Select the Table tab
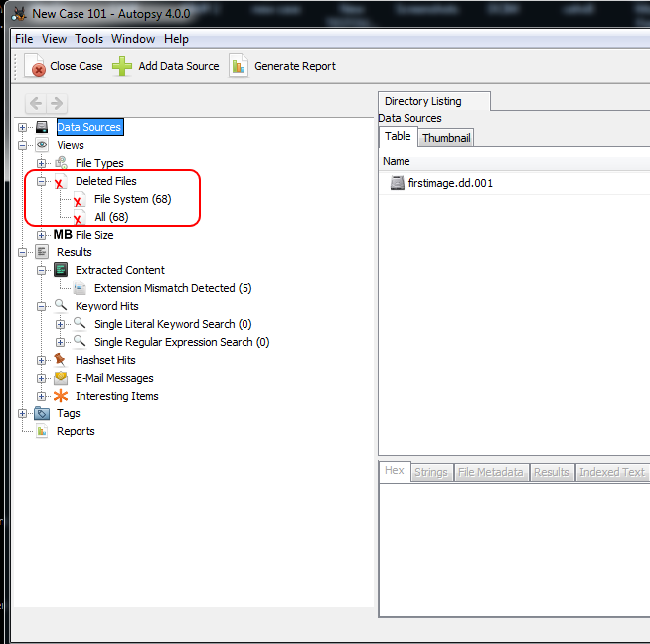This screenshot has height=644, width=650. click(x=398, y=136)
